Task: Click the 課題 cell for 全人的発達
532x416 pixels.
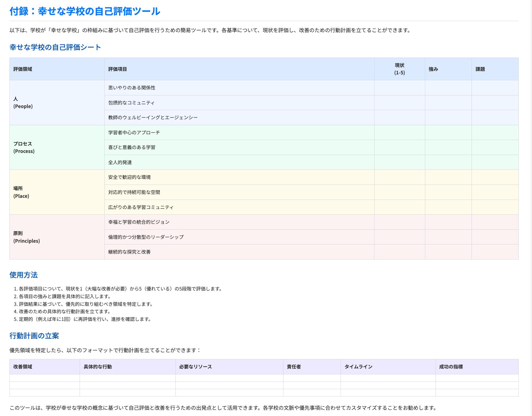Action: click(495, 162)
